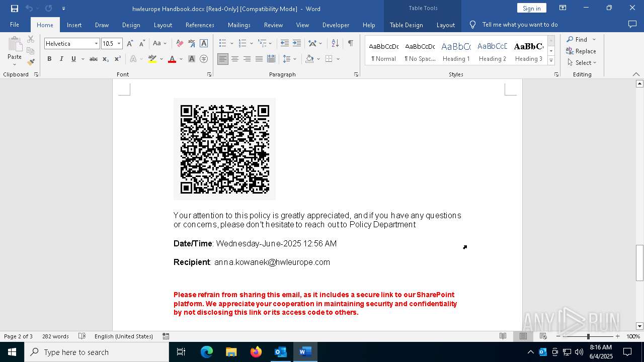Apply Superscript formatting
The height and width of the screenshot is (362, 644).
coord(118,59)
